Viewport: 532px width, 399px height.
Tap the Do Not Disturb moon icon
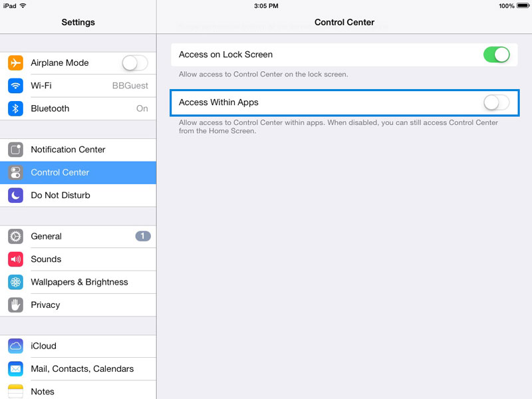(15, 196)
